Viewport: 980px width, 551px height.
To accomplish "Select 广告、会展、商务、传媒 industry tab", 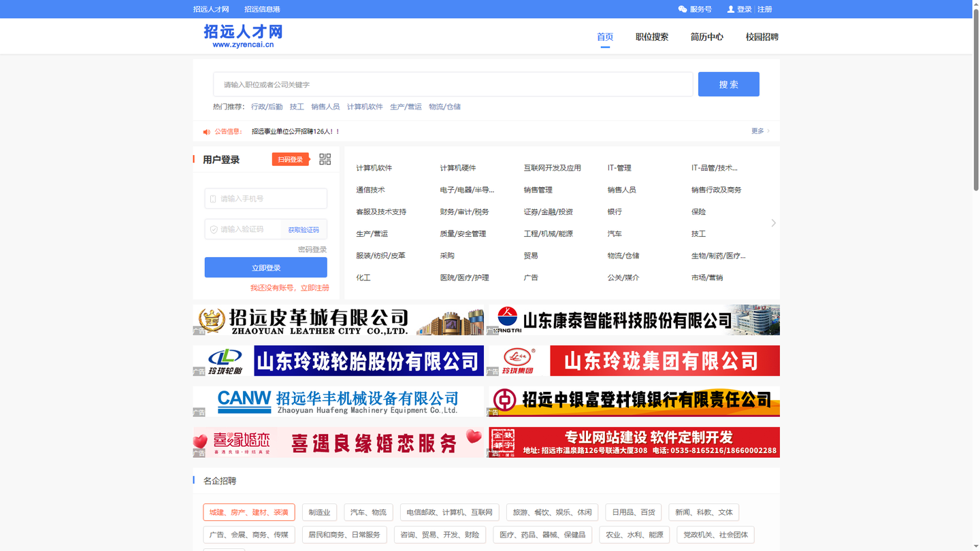I will click(249, 535).
